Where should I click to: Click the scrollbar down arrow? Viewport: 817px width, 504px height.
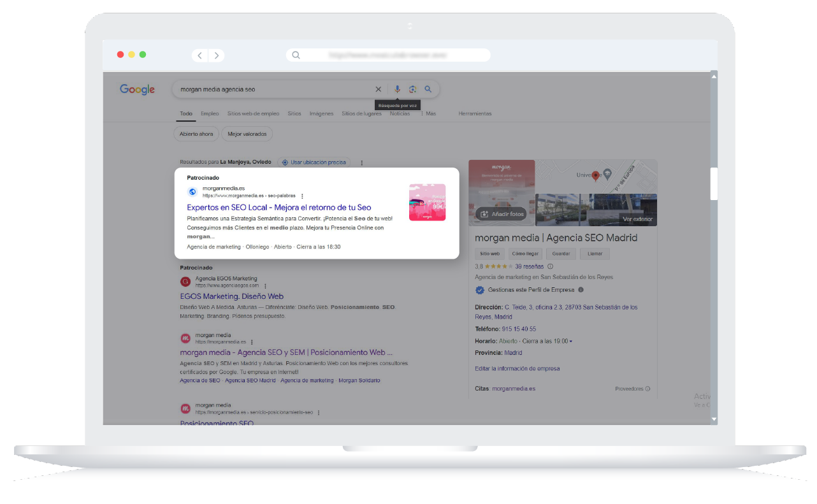click(714, 420)
